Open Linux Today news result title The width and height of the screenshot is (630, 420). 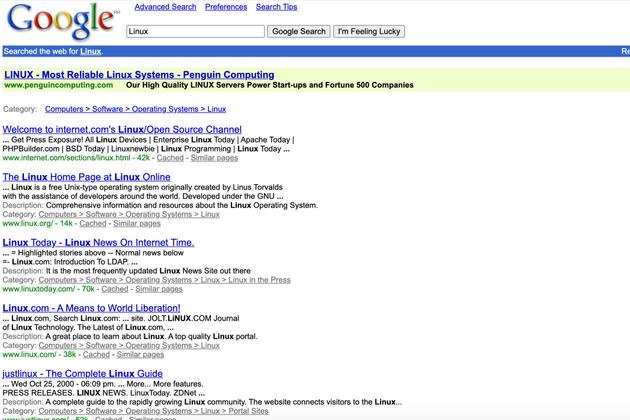98,242
